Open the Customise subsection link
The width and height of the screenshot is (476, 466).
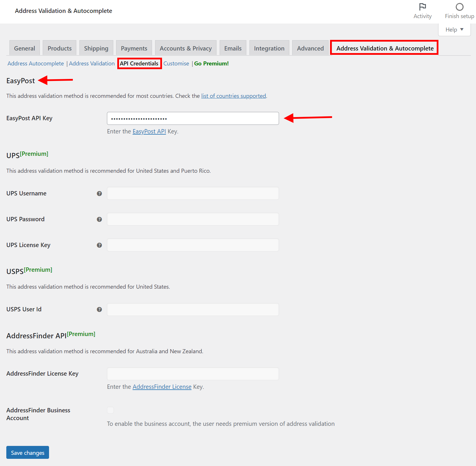(176, 63)
